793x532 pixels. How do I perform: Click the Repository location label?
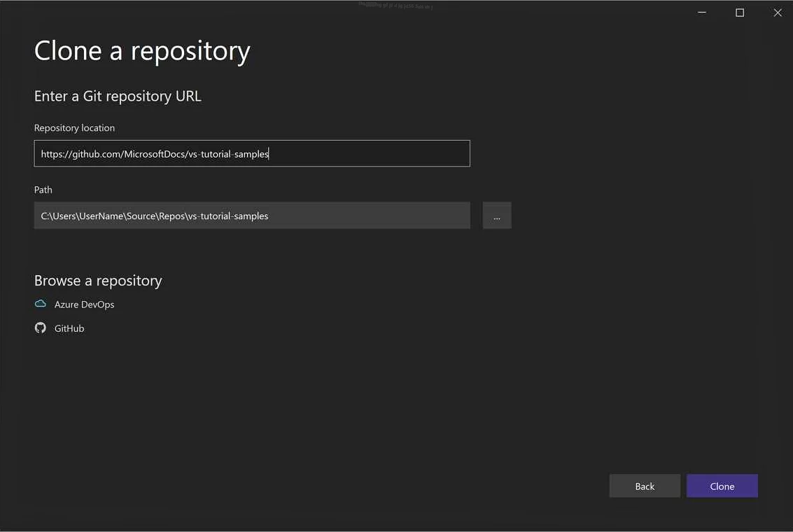[x=74, y=127]
